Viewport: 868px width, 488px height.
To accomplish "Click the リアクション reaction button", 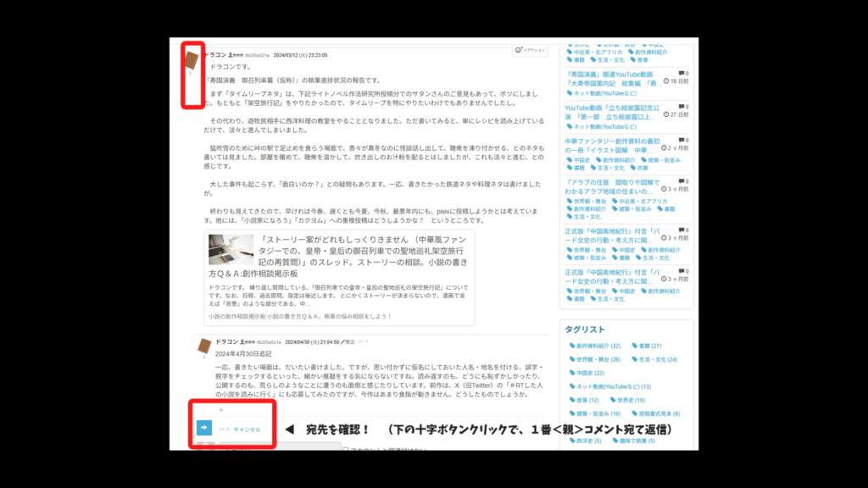I will pos(531,51).
